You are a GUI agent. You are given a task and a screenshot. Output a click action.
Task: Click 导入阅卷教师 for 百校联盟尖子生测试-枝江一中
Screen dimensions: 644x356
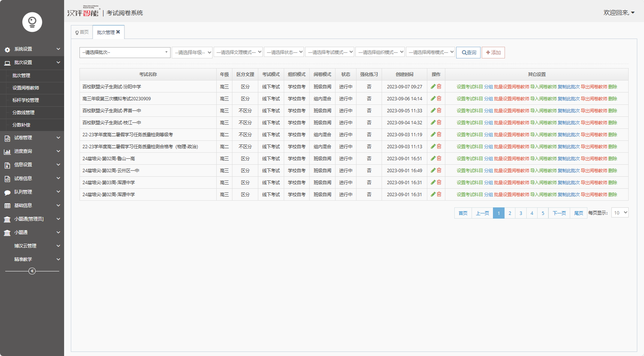tap(544, 123)
